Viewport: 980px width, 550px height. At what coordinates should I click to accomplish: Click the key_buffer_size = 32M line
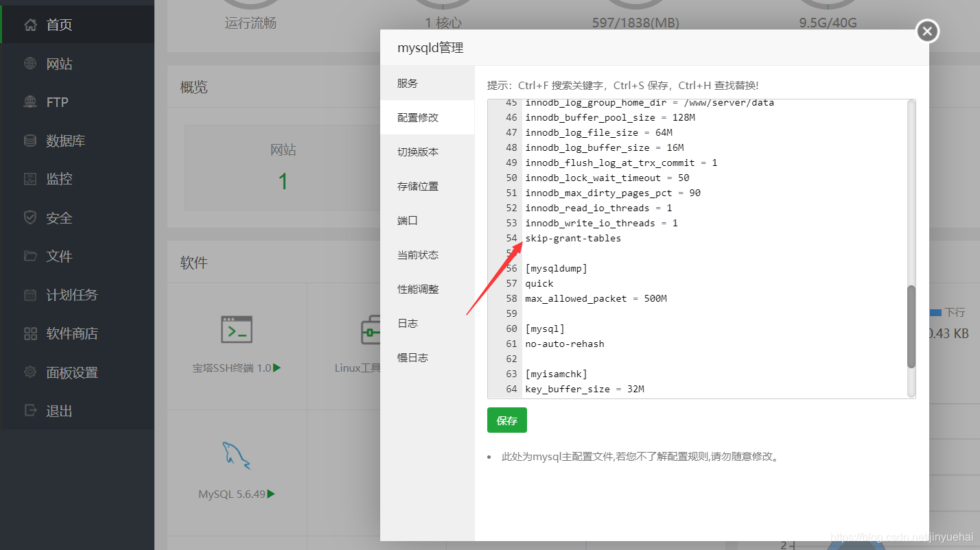(585, 389)
